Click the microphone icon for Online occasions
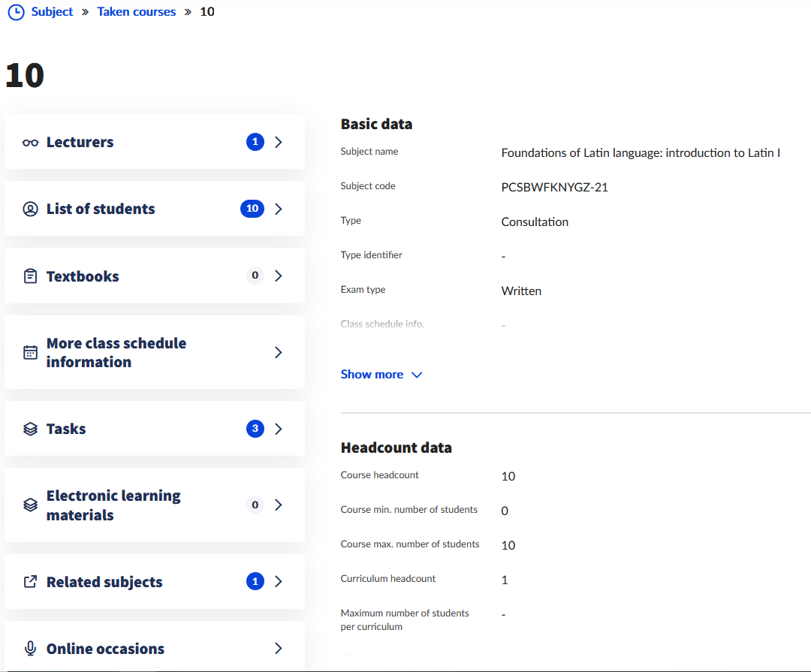Screen dimensions: 811x672 [x=30, y=649]
